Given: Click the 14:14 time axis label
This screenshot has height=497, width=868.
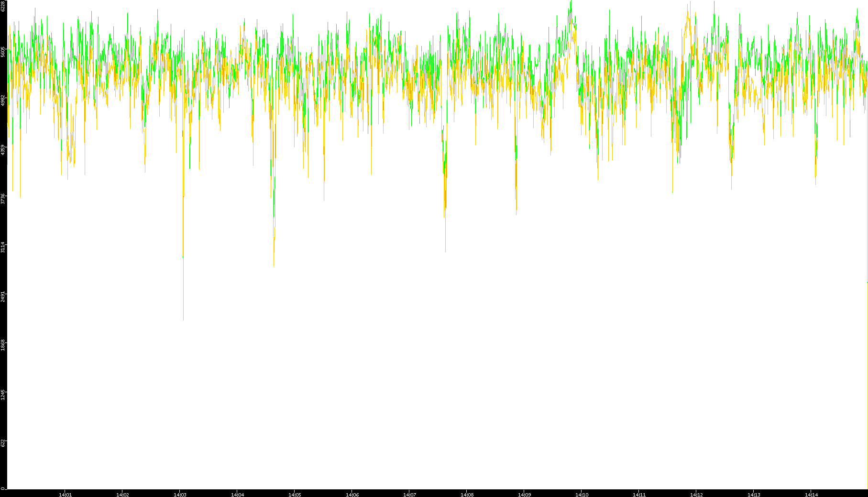Looking at the screenshot, I should coord(811,495).
